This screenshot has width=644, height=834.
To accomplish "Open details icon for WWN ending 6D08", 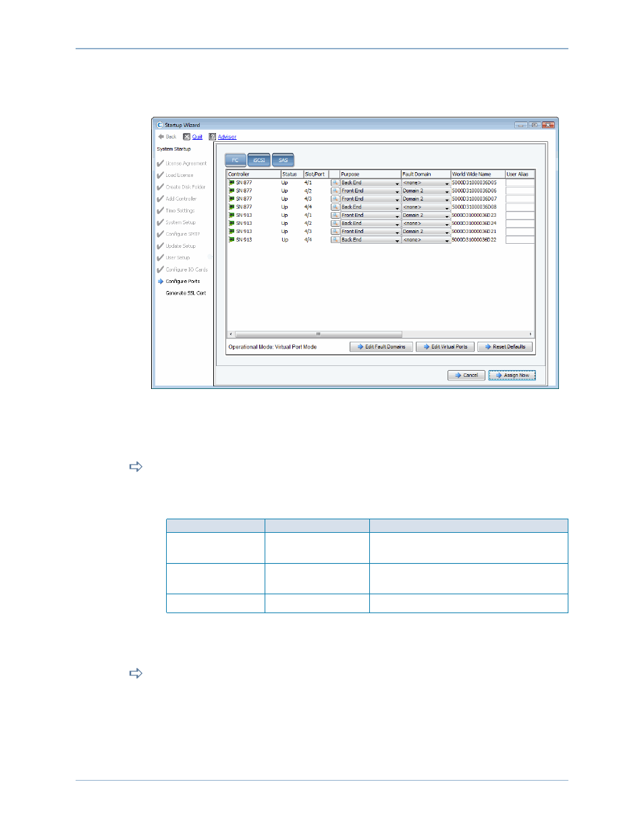I will (335, 207).
